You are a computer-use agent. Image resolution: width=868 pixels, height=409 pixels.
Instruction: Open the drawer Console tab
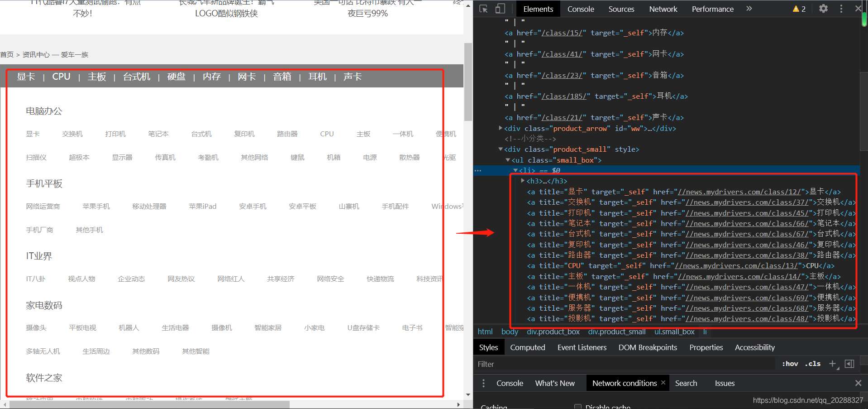(510, 383)
